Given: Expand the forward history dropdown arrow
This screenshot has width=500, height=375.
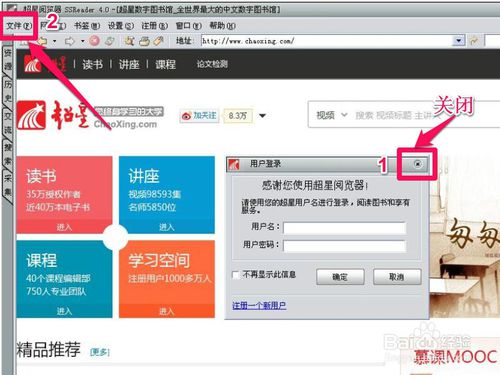Looking at the screenshot, I should [82, 41].
